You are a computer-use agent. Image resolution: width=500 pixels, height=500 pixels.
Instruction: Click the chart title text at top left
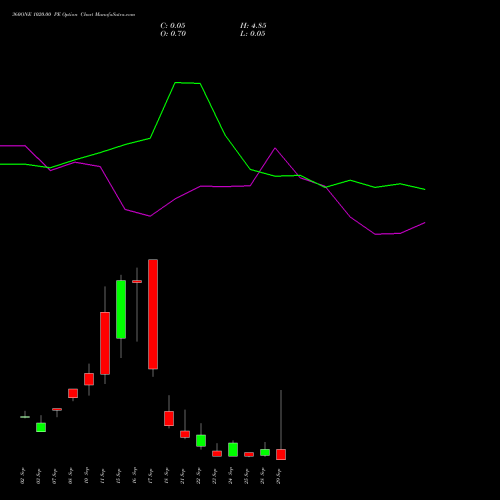point(74,15)
